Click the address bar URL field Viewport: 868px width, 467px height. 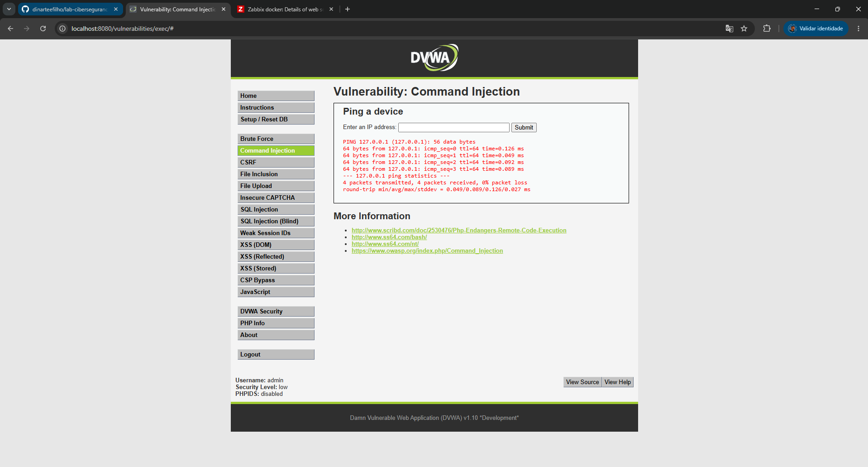click(x=394, y=29)
